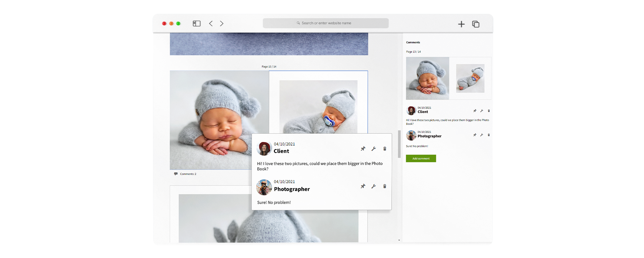Edit the Photographer comment using the wrench icon
This screenshot has width=644, height=258.
pyautogui.click(x=374, y=186)
